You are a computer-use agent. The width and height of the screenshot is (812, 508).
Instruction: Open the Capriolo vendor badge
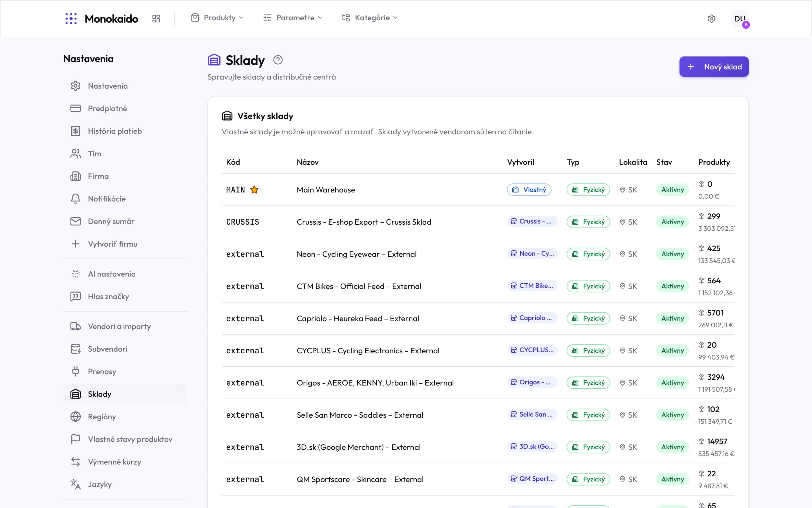point(532,318)
